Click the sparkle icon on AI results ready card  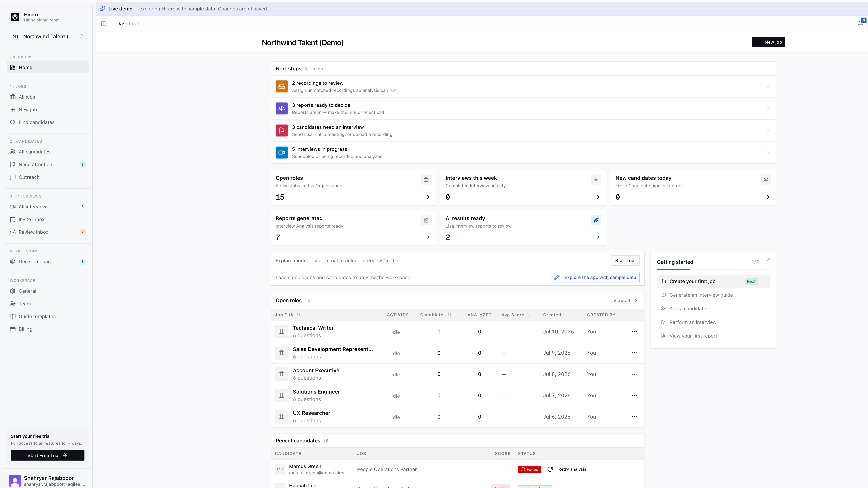(596, 220)
